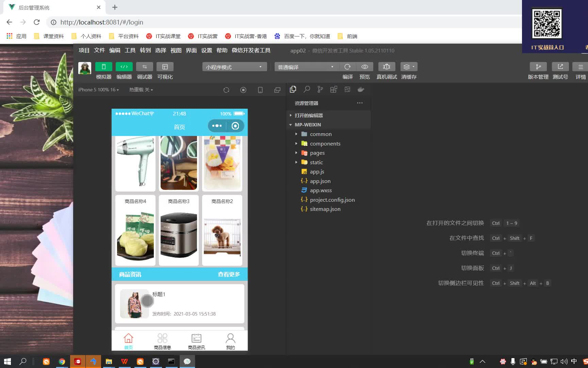The width and height of the screenshot is (588, 368).
Task: Expand the pages folder
Action: pyautogui.click(x=329, y=153)
